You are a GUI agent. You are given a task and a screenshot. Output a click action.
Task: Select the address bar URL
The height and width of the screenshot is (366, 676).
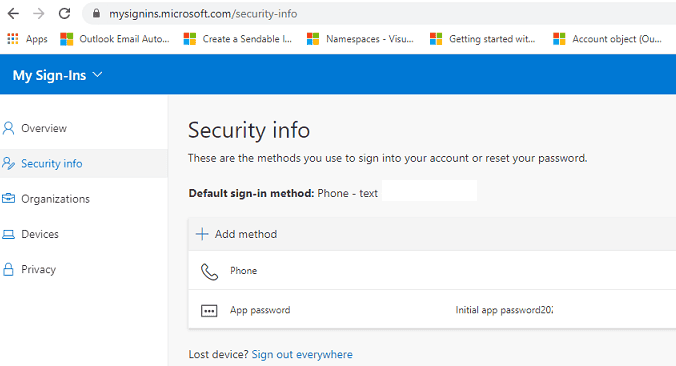(x=203, y=14)
